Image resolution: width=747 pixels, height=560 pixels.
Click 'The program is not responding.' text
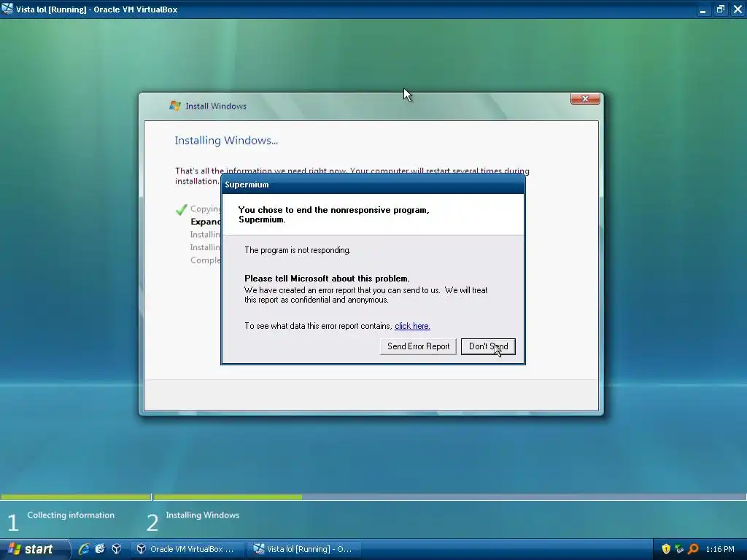[298, 250]
